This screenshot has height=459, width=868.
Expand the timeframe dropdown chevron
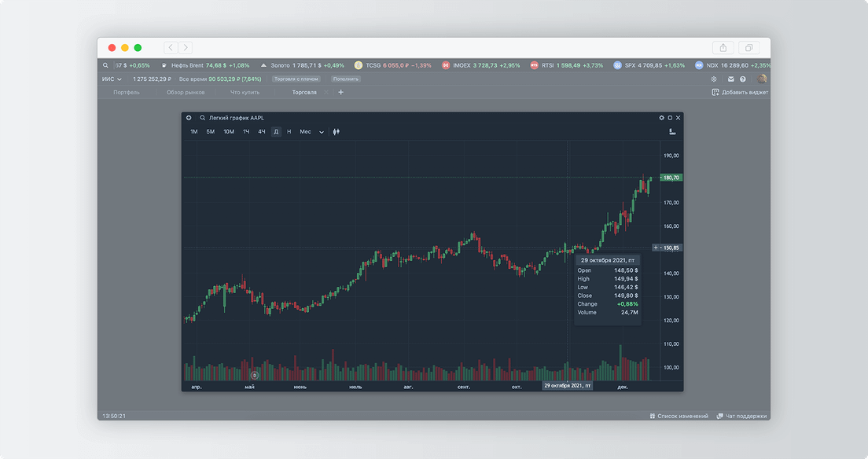tap(321, 132)
